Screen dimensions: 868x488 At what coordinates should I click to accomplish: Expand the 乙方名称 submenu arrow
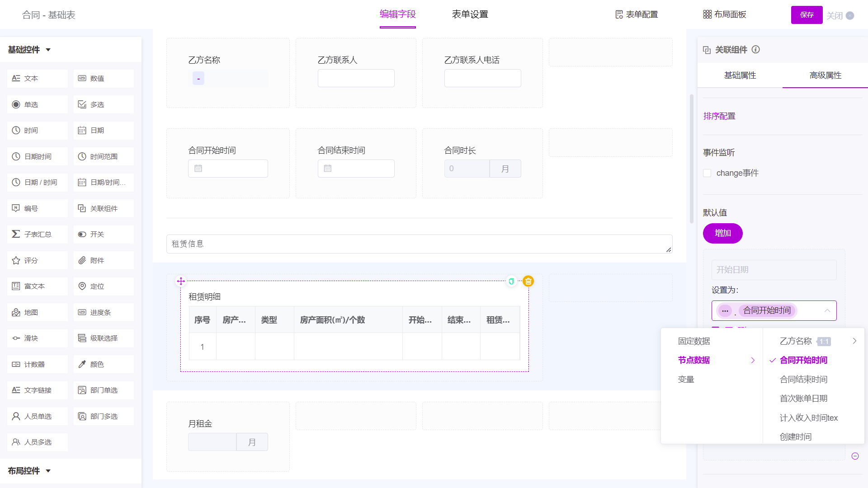tap(854, 341)
